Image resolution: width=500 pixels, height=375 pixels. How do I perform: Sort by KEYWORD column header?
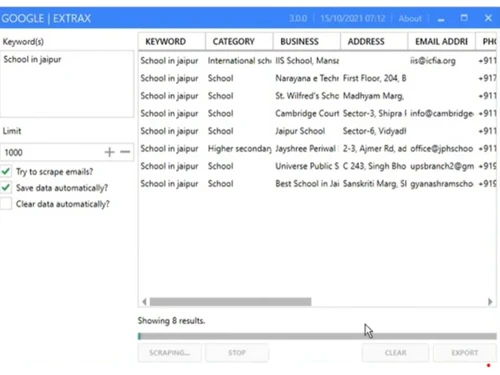(172, 41)
